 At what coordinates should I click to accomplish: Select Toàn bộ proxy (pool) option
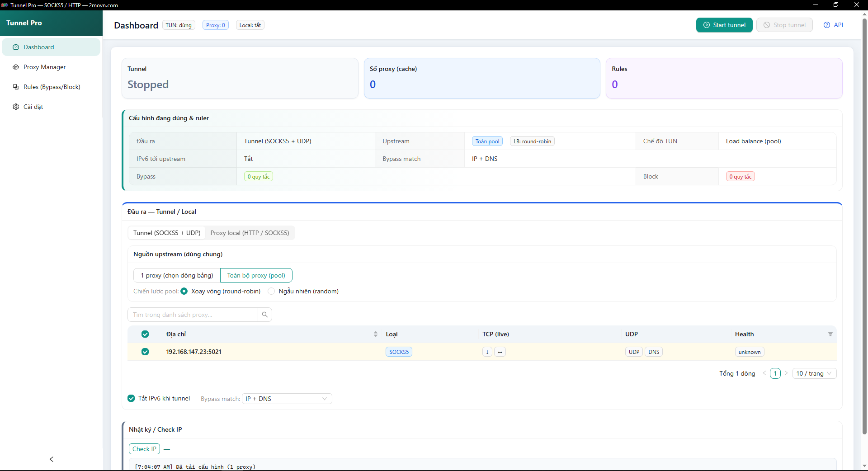click(x=256, y=275)
